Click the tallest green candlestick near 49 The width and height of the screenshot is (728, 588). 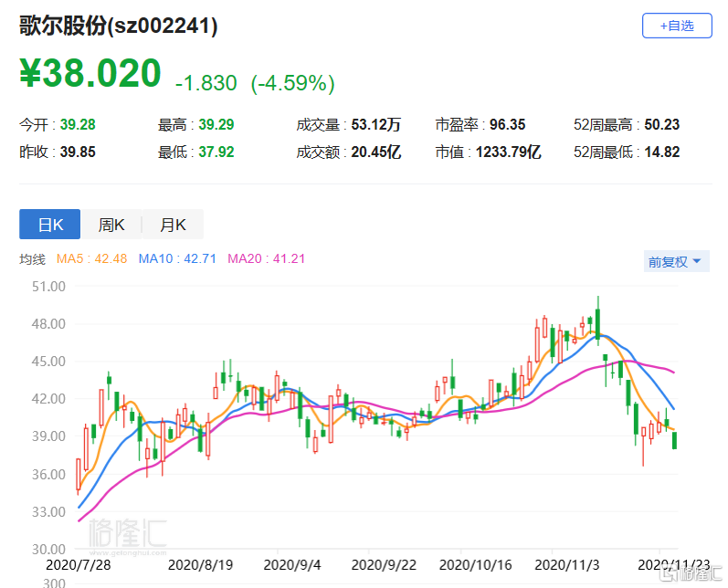pyautogui.click(x=598, y=322)
